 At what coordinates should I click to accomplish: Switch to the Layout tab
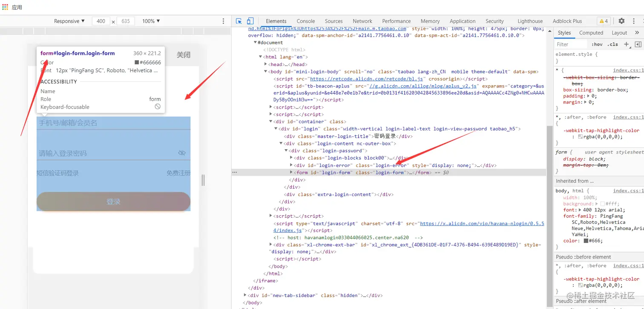(619, 33)
